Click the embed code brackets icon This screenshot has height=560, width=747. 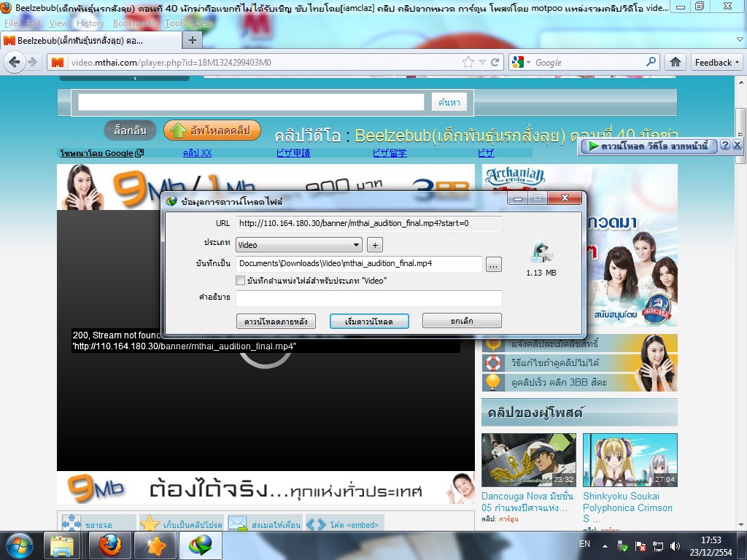pos(317,524)
